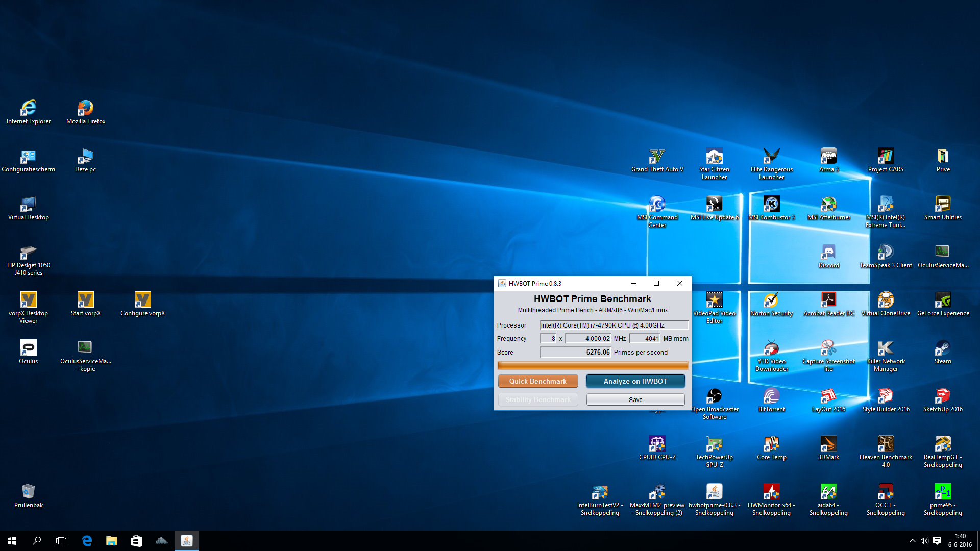Open taskbar search magnifier
The height and width of the screenshot is (551, 980).
[37, 541]
